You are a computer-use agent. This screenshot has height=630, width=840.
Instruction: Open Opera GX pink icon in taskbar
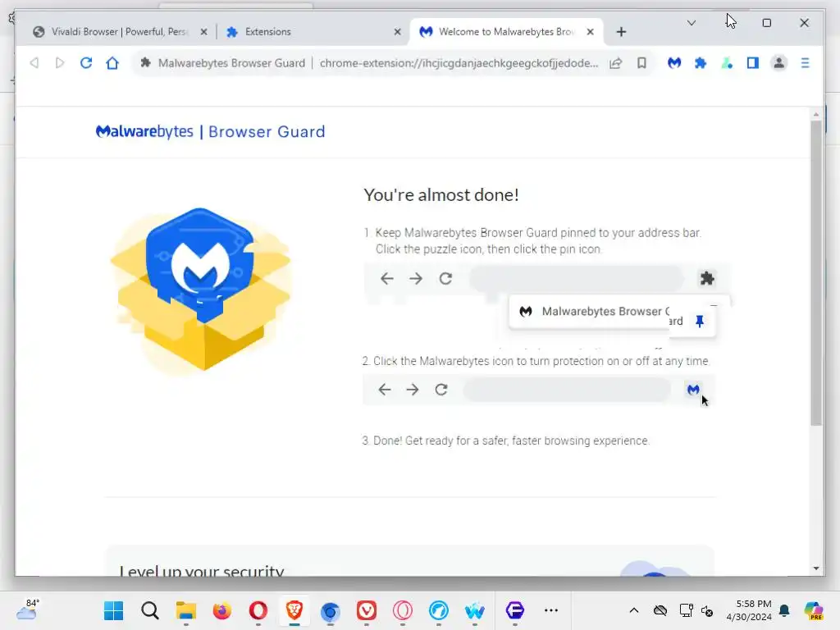coord(402,610)
